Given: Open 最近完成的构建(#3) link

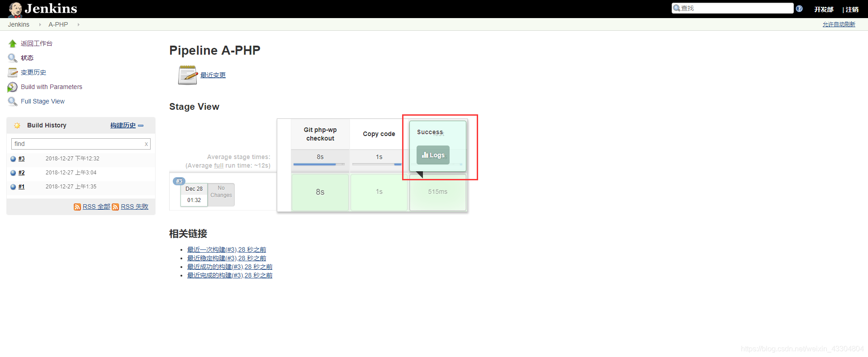Looking at the screenshot, I should [x=230, y=275].
